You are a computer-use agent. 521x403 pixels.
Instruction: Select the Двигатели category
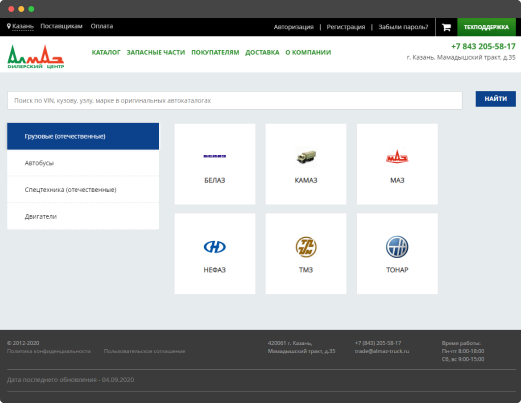(83, 216)
